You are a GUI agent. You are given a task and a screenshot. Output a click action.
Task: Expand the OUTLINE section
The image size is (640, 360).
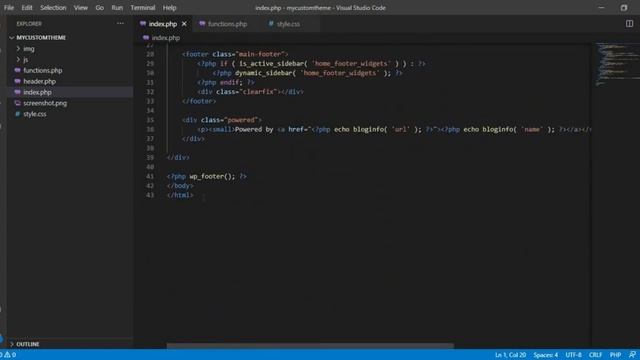click(28, 344)
